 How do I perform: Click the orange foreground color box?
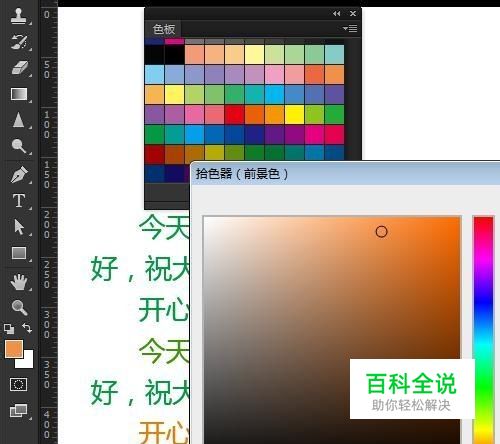coord(14,349)
